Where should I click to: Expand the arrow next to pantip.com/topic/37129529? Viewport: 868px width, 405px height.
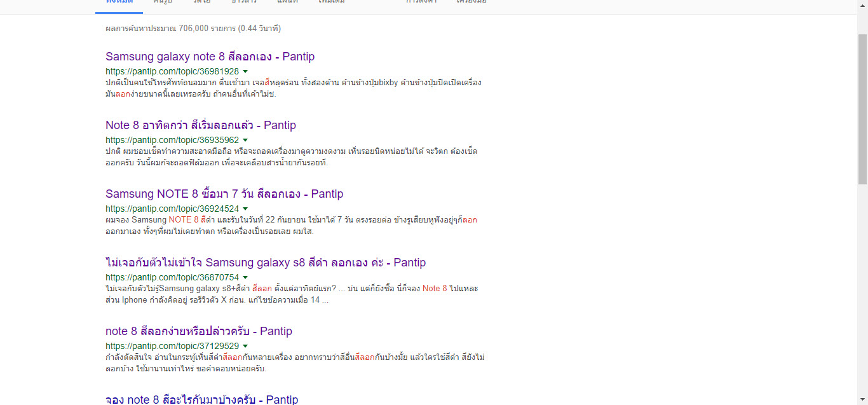(x=245, y=347)
